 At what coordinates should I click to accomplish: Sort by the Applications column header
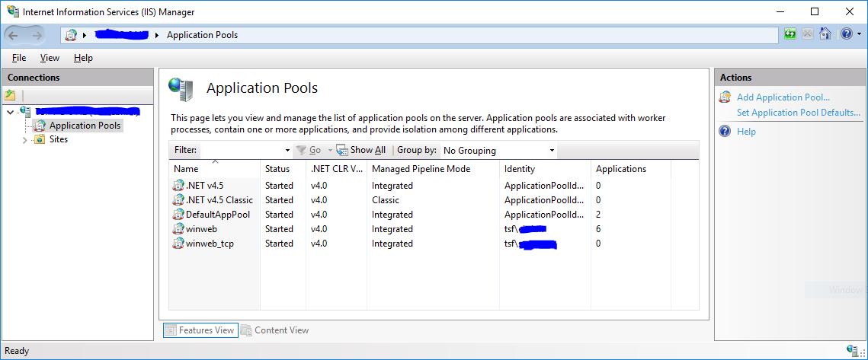click(x=630, y=169)
